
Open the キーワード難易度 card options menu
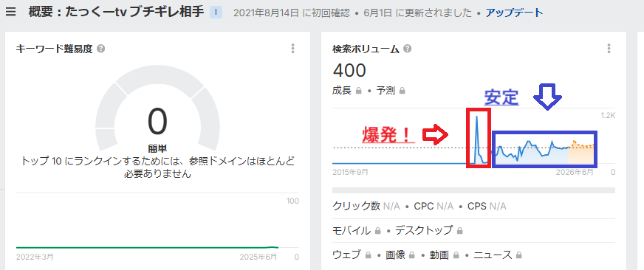pyautogui.click(x=292, y=49)
